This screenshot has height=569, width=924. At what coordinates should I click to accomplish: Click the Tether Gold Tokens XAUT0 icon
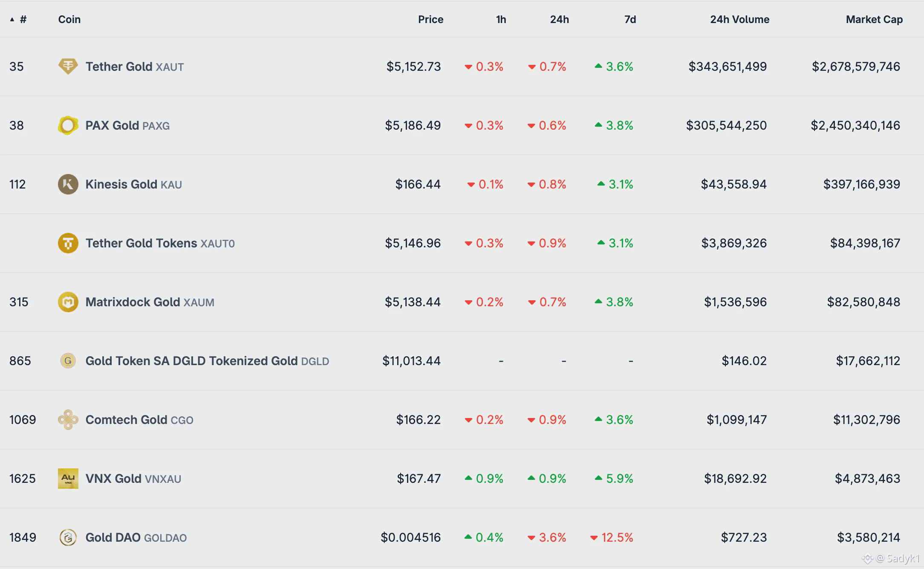click(x=68, y=243)
